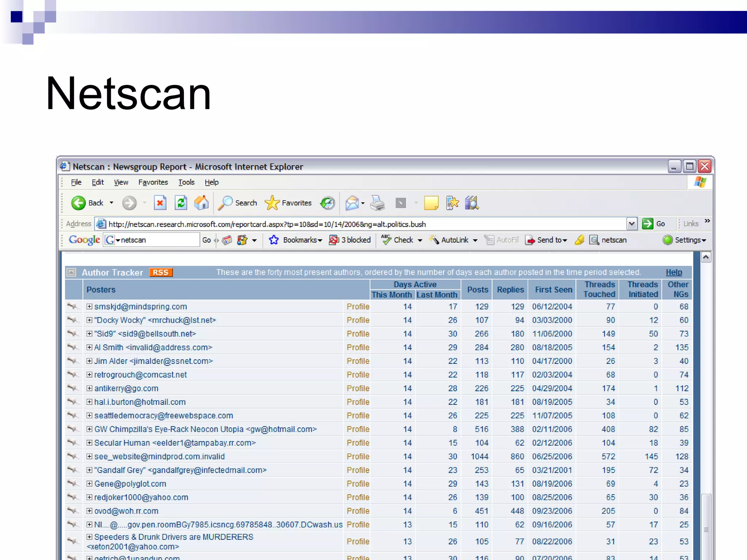
Task: Open the Edit menu
Action: point(98,182)
